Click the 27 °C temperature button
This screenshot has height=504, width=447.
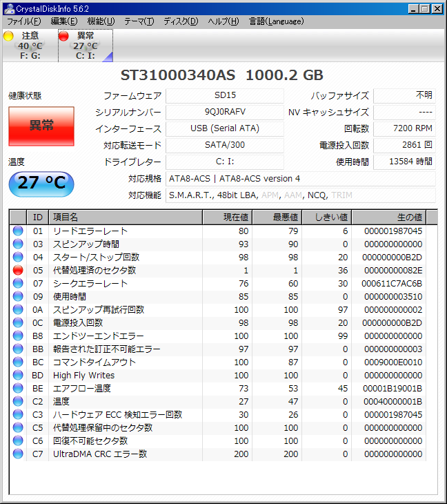coord(41,184)
